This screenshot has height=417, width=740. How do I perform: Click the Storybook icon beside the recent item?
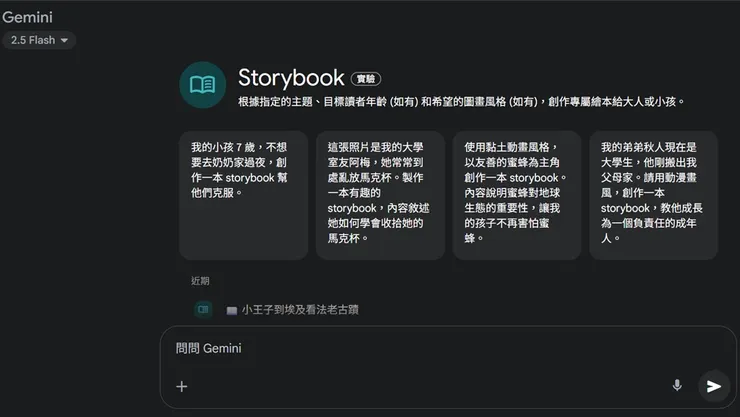click(x=203, y=309)
